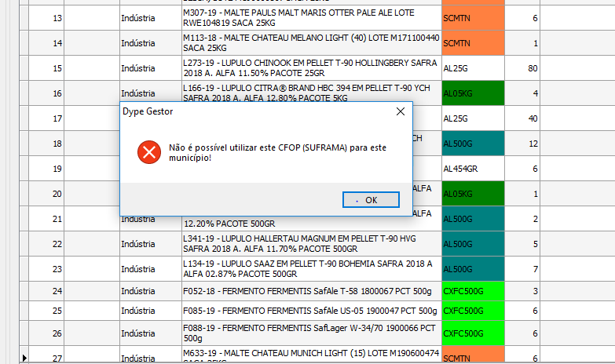The image size is (615, 364).
Task: Click quantity 3 in row 24
Action: [x=522, y=291]
